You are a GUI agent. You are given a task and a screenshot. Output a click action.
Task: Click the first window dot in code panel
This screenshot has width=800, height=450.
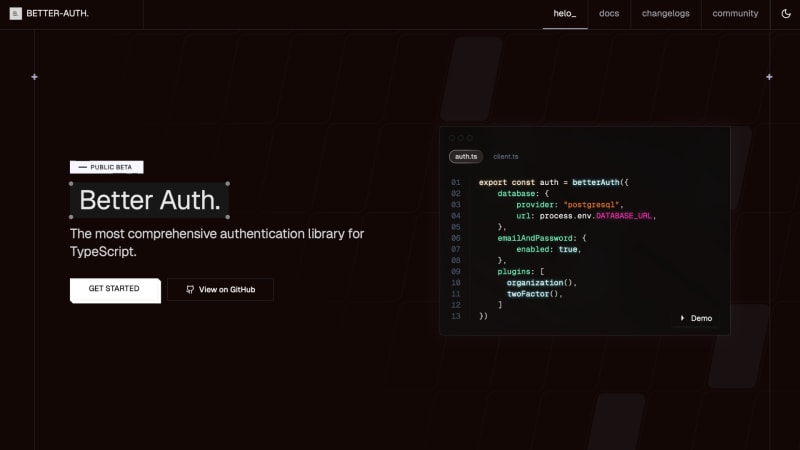(x=452, y=138)
